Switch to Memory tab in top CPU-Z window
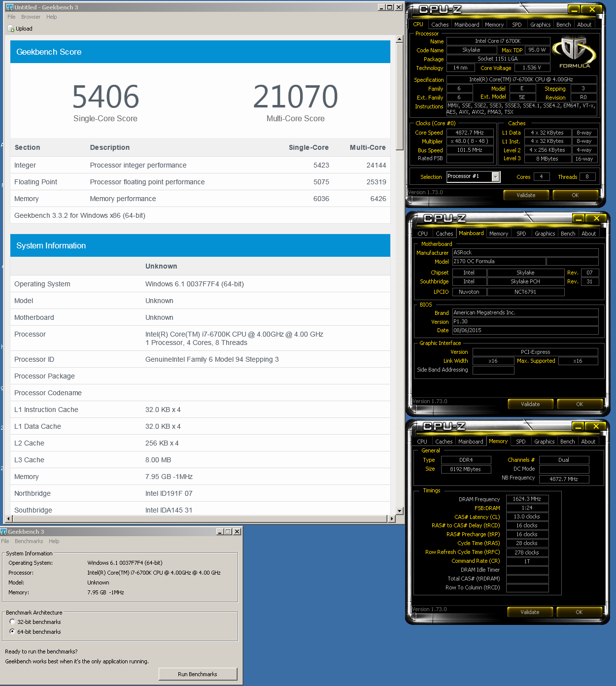616x686 pixels. tap(494, 25)
